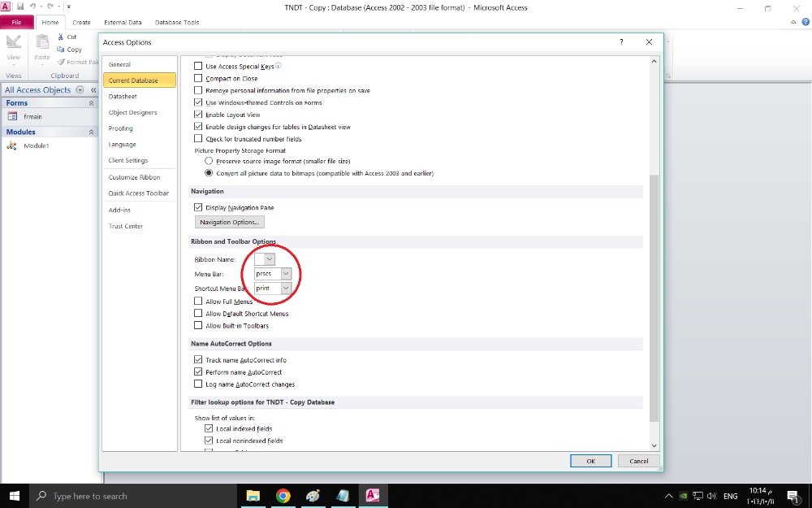Open the View button icon in ribbon
Viewport: 812px width, 508px height.
pos(14,42)
